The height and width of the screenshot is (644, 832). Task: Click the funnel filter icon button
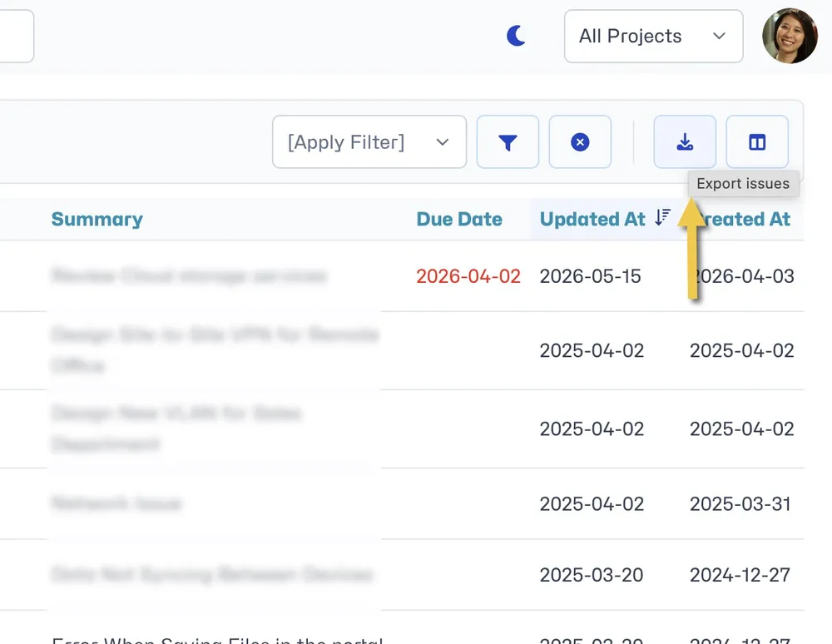tap(508, 142)
